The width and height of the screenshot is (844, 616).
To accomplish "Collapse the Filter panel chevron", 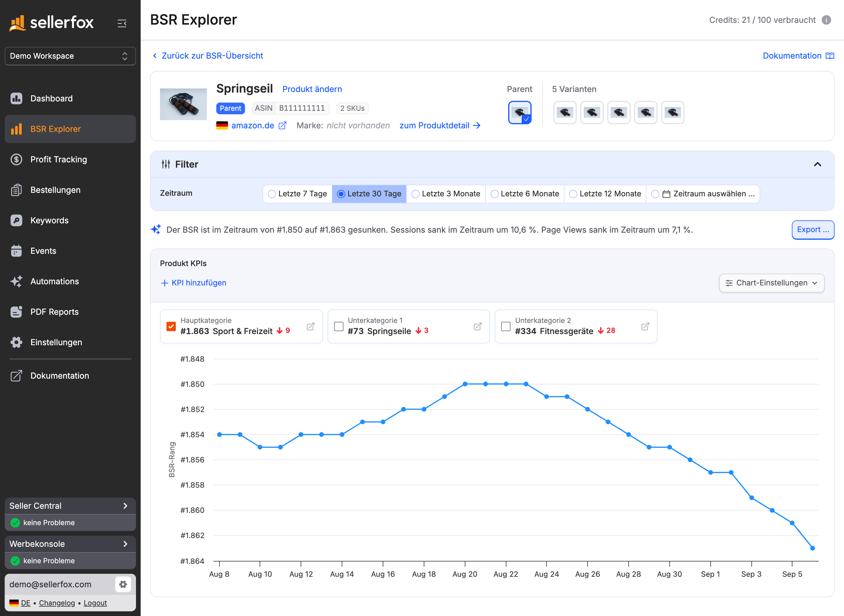I will click(818, 164).
